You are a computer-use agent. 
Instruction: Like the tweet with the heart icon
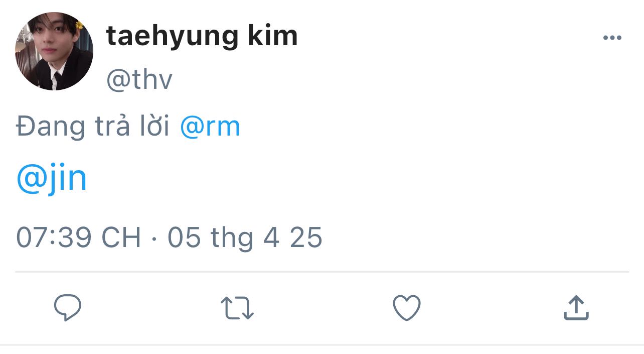(406, 308)
